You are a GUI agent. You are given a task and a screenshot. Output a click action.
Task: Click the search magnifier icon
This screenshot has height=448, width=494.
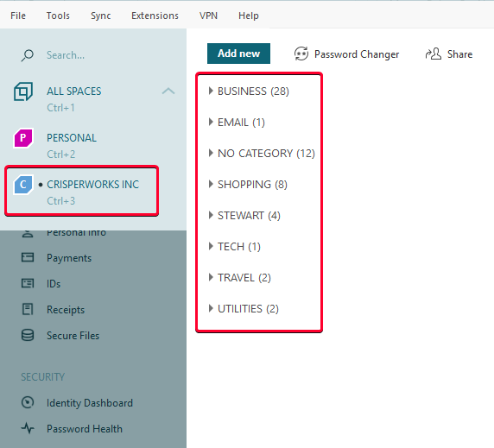28,55
